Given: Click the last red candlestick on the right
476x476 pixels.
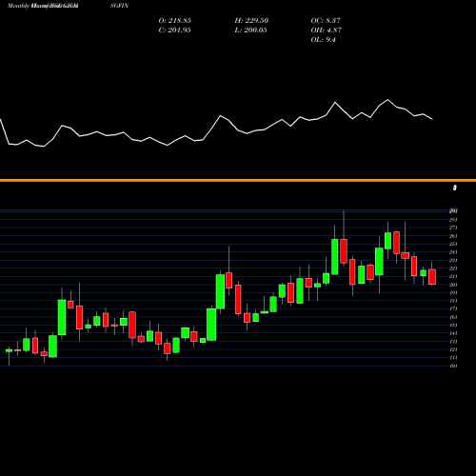Looking at the screenshot, I should 432,277.
